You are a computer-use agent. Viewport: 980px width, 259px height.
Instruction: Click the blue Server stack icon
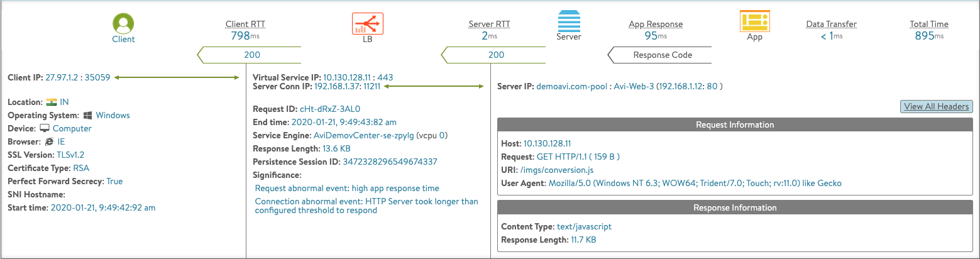point(569,22)
